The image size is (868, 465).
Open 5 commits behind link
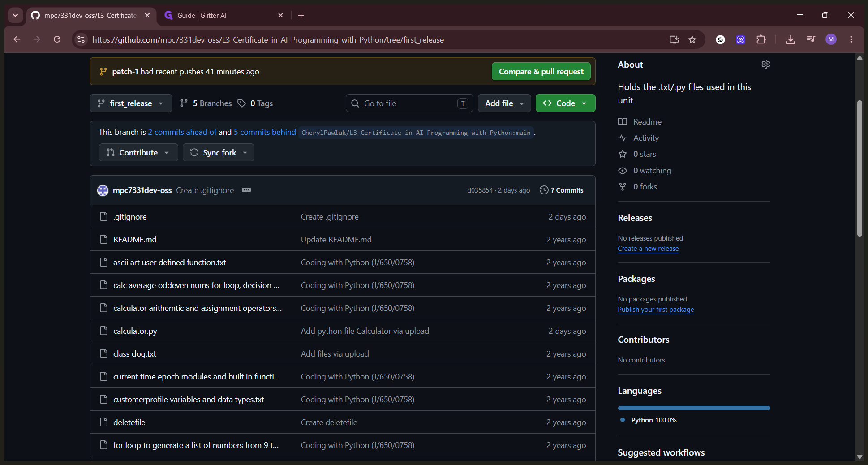[265, 132]
